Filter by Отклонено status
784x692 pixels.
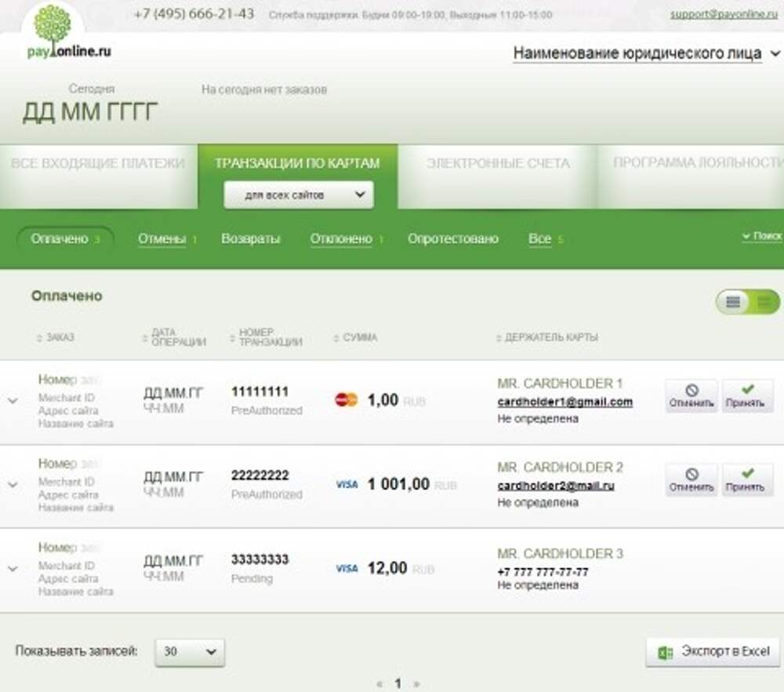[341, 239]
